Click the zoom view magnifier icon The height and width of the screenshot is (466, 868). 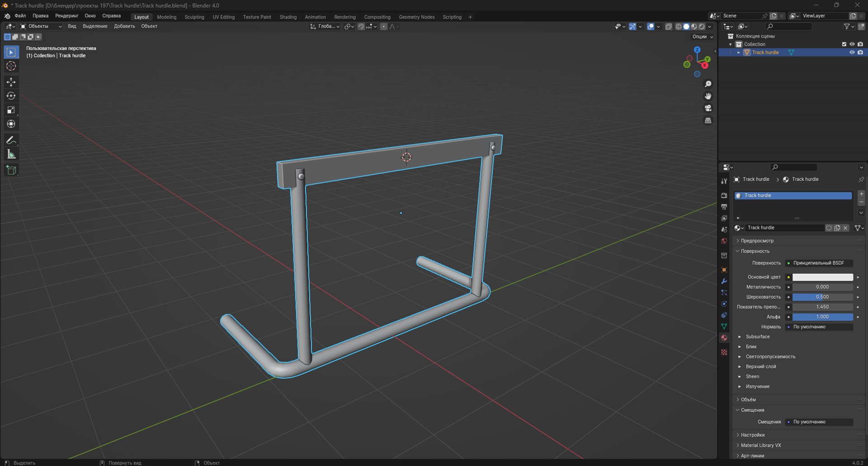[x=708, y=84]
